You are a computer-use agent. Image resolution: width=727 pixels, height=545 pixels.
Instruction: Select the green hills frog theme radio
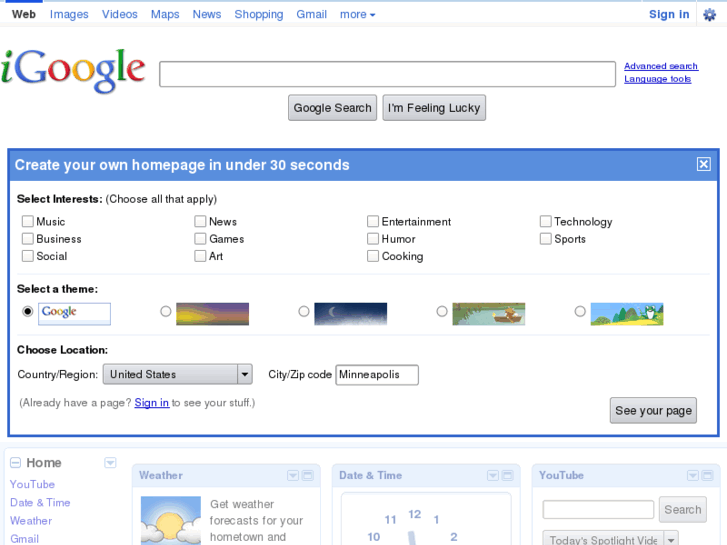[580, 311]
